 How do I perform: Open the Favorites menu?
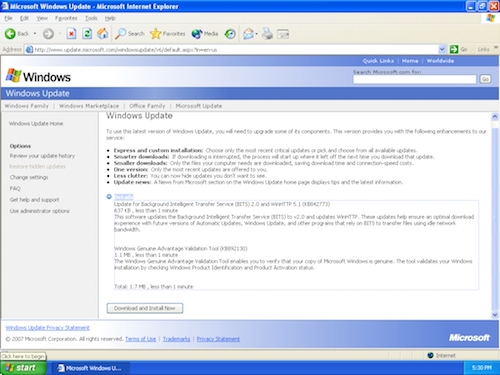66,18
